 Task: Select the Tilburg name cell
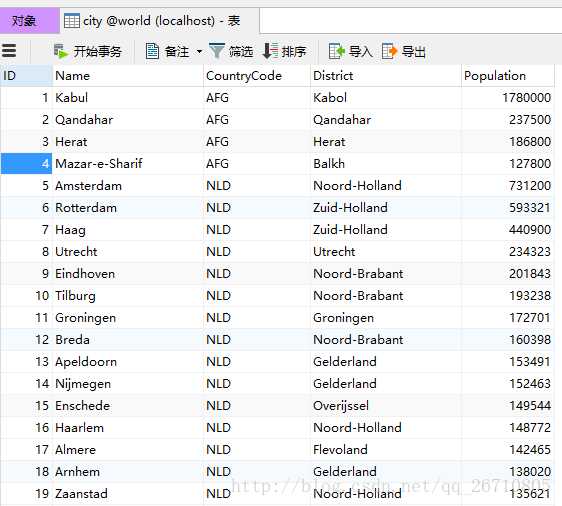pos(128,296)
